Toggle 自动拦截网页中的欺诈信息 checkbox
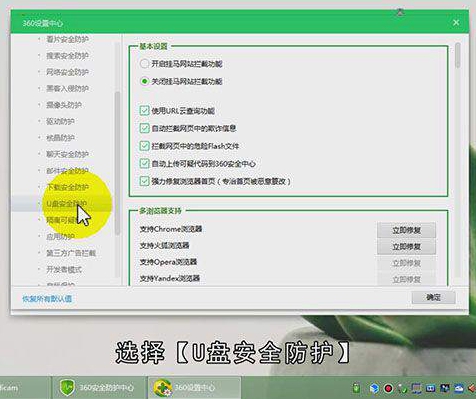The image size is (476, 399). coord(144,128)
